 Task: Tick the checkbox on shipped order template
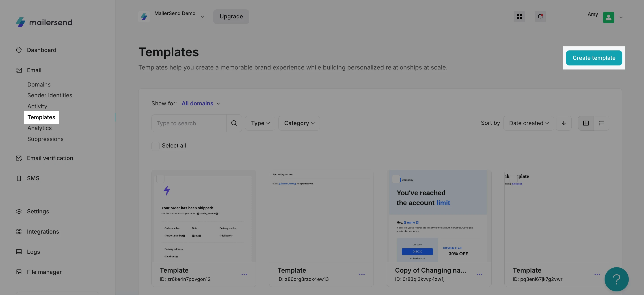click(160, 179)
